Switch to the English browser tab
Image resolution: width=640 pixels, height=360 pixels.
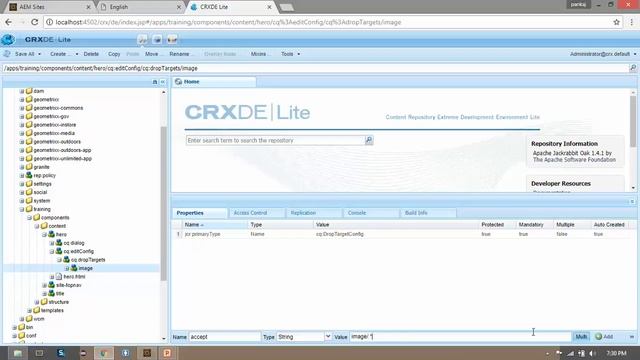141,7
